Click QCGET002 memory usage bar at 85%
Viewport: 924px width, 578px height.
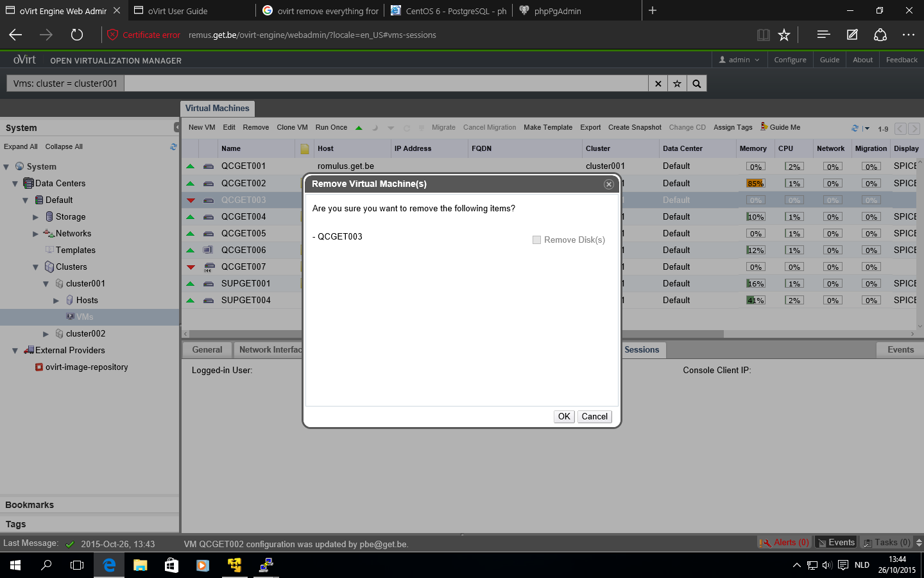(x=755, y=184)
